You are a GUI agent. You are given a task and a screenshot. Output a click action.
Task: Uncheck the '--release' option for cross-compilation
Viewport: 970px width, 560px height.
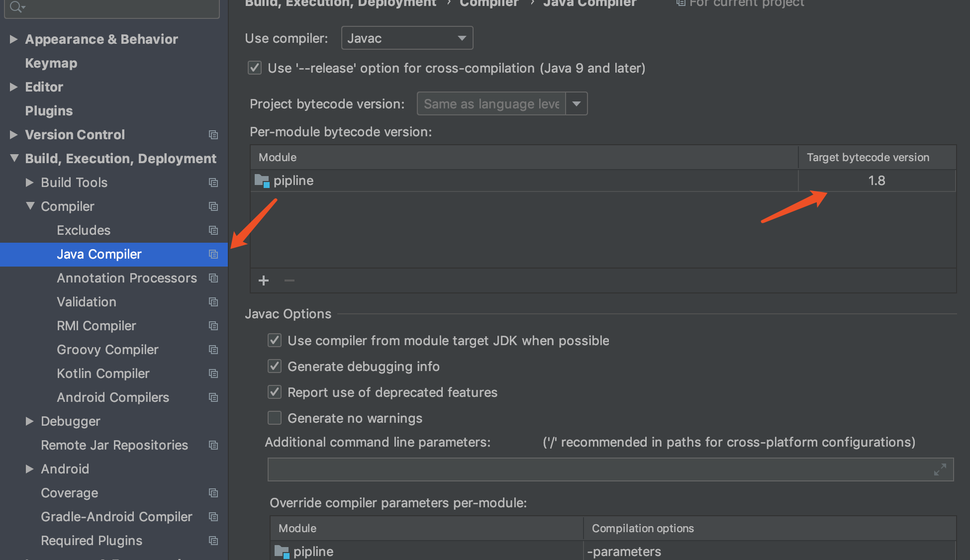click(255, 68)
